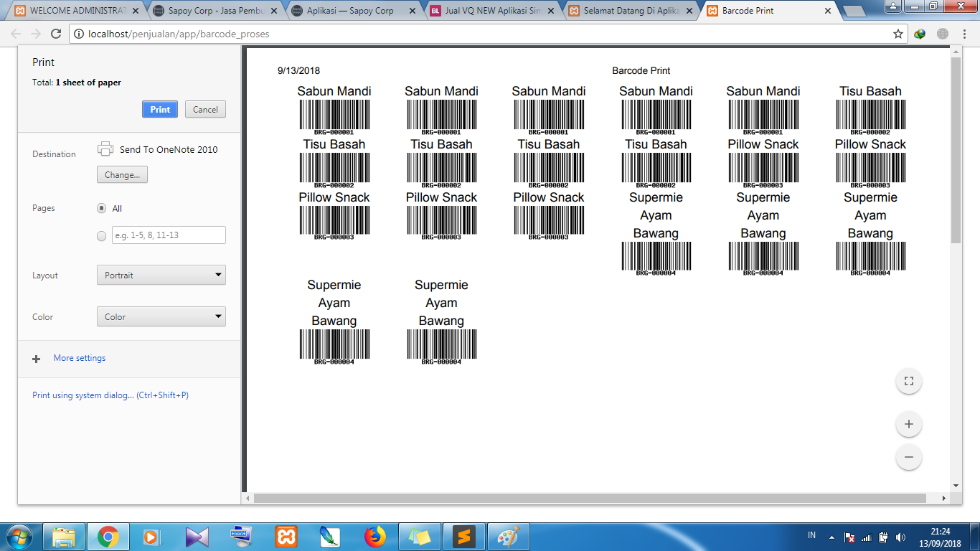Click the keyboard and monitor taskbar icon
This screenshot has width=980, height=551.
click(240, 537)
